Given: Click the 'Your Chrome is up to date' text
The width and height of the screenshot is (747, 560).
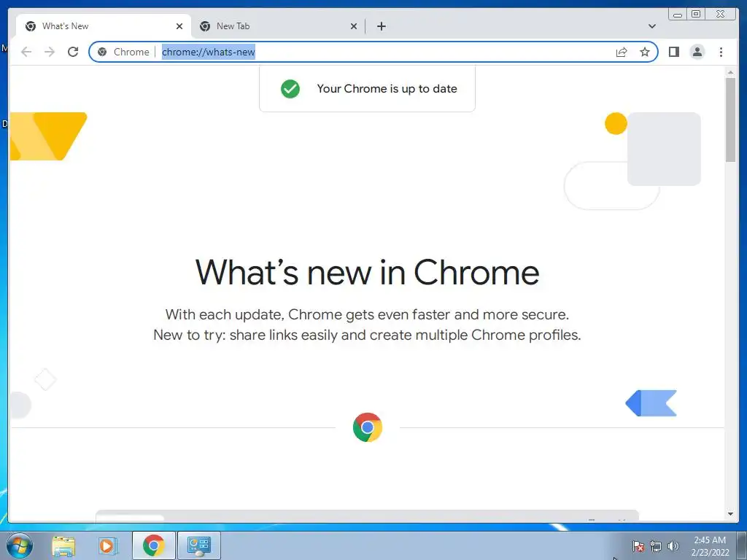Looking at the screenshot, I should (x=387, y=88).
